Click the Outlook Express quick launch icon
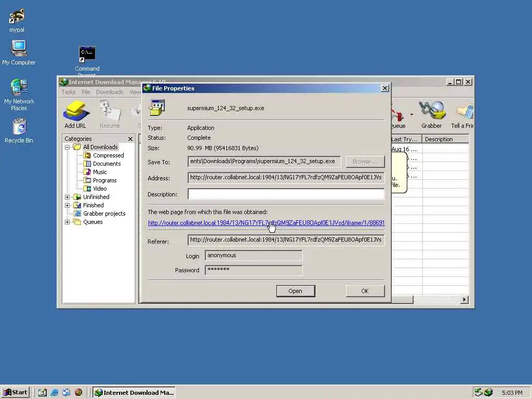This screenshot has width=532, height=399. pos(66,393)
